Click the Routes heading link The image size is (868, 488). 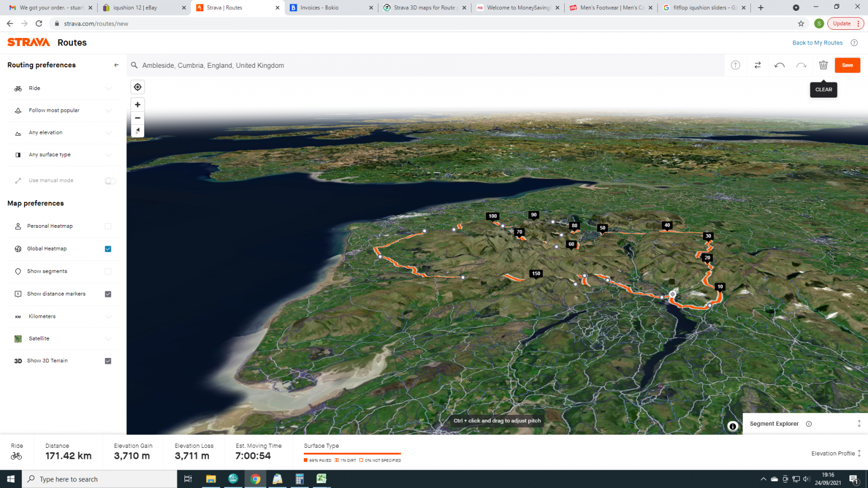click(x=72, y=42)
